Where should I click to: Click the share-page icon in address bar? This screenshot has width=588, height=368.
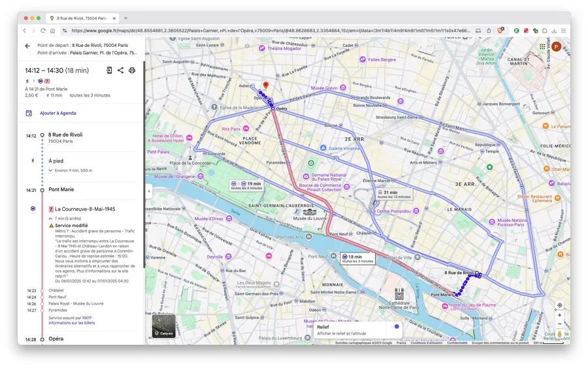click(489, 31)
